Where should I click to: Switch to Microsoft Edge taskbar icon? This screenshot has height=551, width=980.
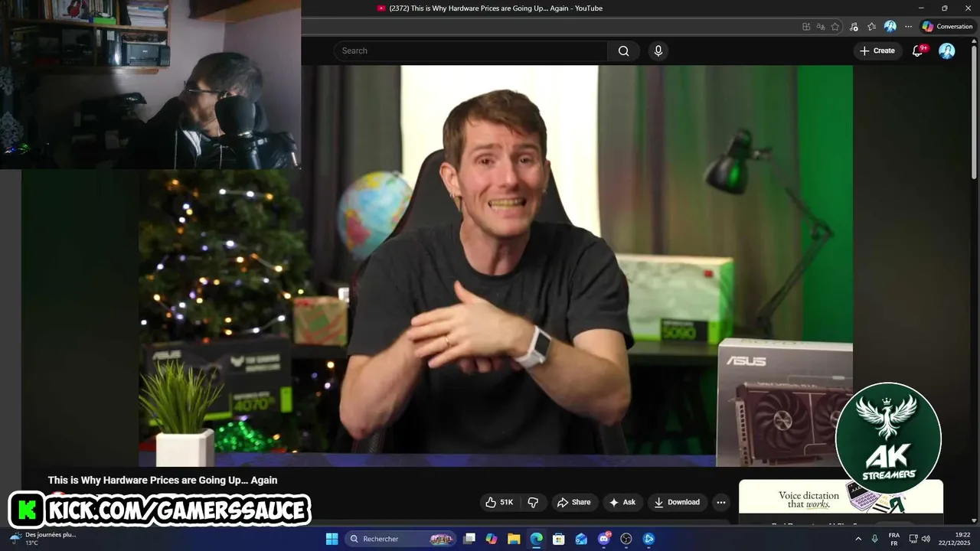click(537, 539)
